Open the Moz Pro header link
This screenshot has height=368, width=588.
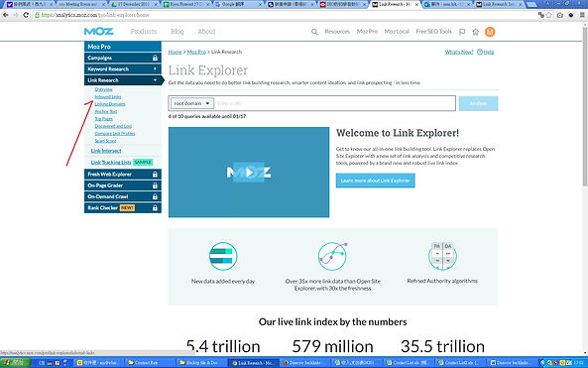click(x=367, y=32)
